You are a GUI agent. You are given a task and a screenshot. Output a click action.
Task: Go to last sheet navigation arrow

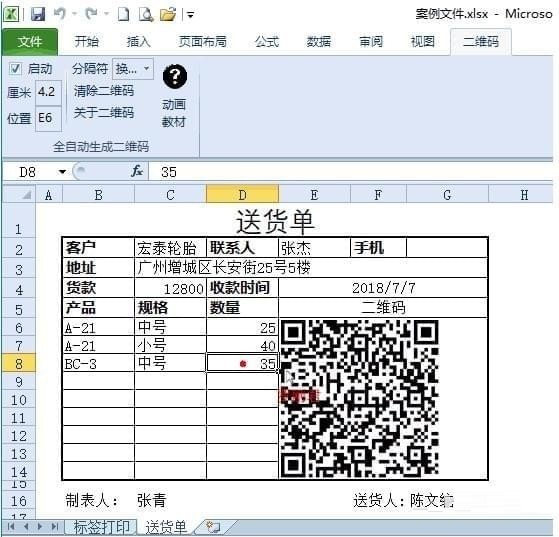click(x=55, y=526)
